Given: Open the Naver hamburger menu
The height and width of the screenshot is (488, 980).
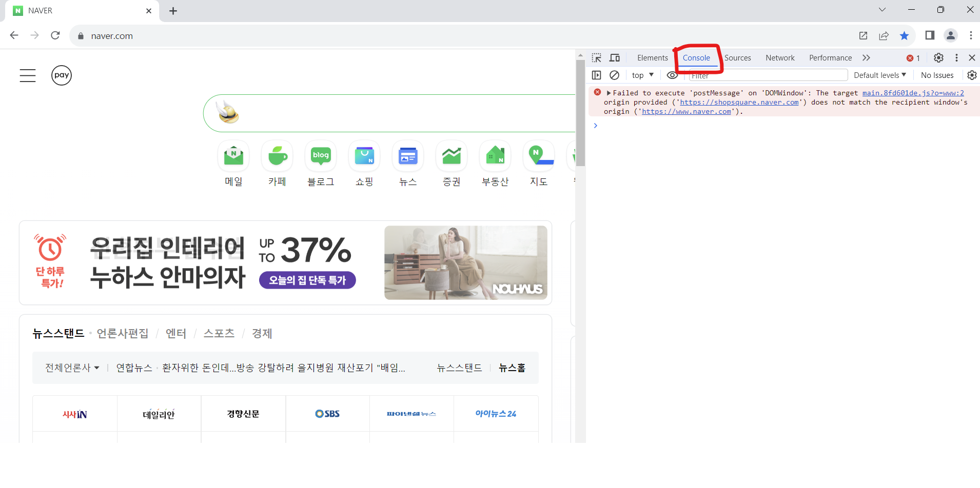Looking at the screenshot, I should point(28,75).
